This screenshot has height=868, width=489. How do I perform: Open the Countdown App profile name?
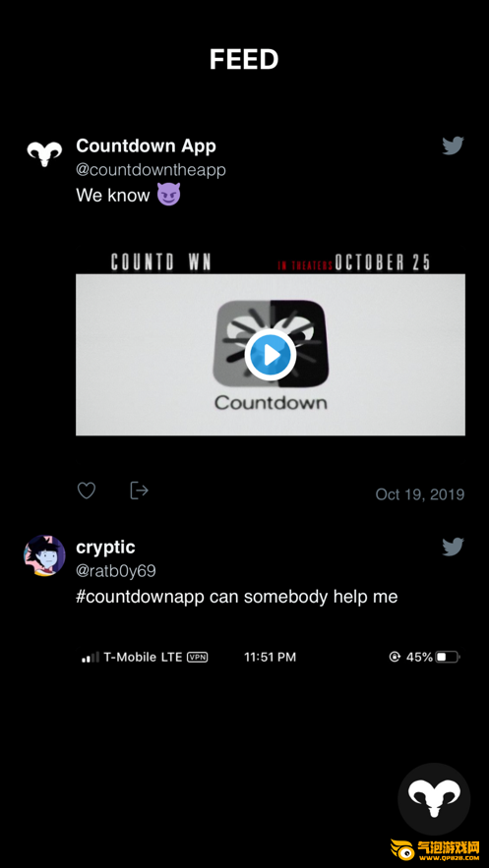point(146,146)
